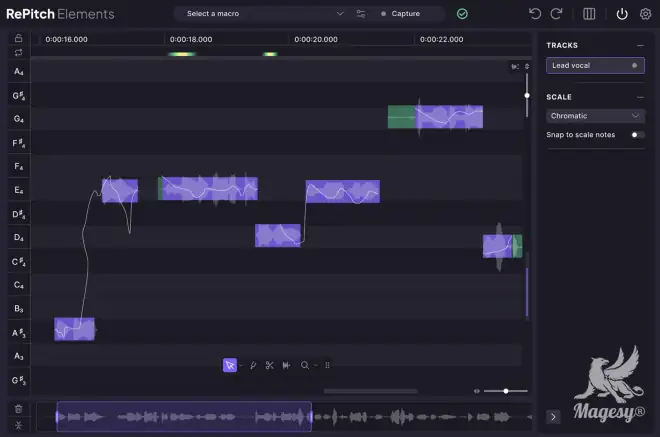
Task: Click the highlighted waveform overview region
Action: (x=184, y=417)
